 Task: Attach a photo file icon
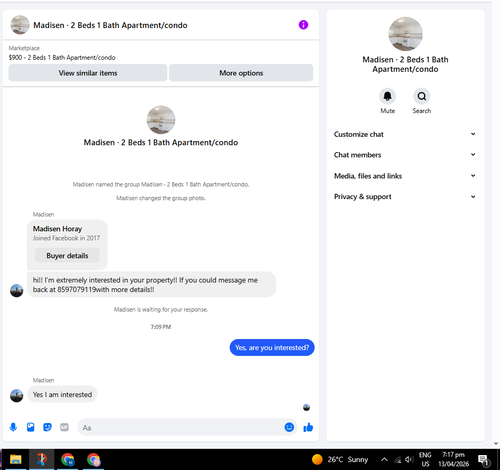point(31,427)
